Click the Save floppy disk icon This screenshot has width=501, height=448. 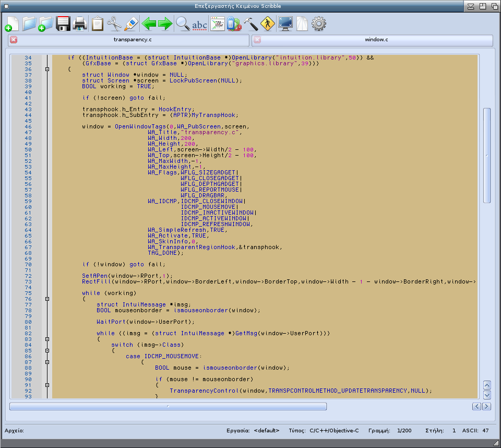click(63, 23)
